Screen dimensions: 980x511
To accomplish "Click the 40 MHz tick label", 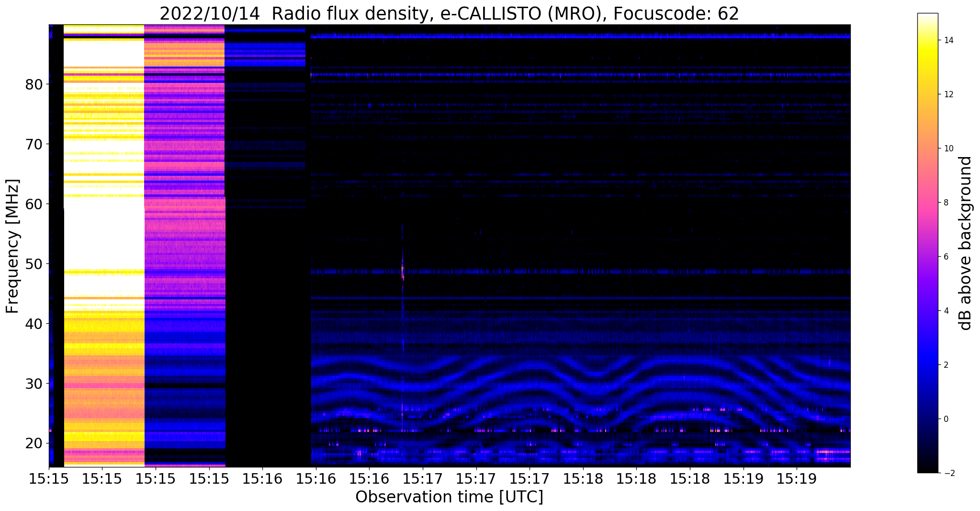I will click(x=34, y=324).
